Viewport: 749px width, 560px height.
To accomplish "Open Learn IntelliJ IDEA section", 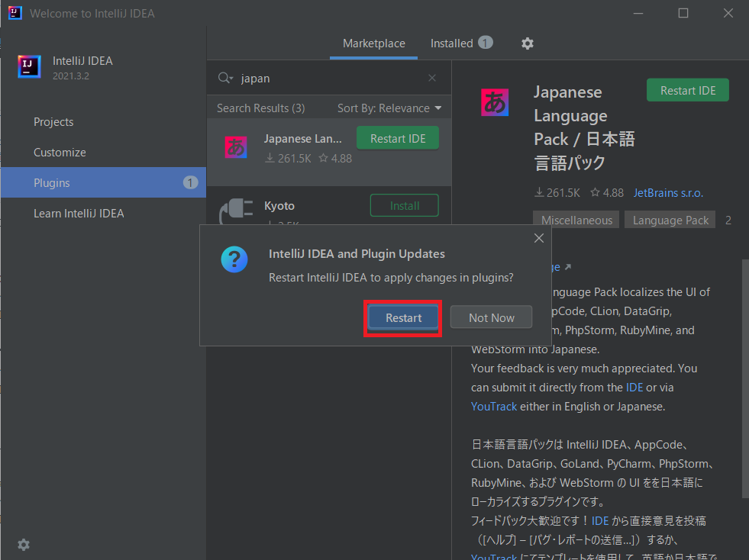I will pos(79,214).
